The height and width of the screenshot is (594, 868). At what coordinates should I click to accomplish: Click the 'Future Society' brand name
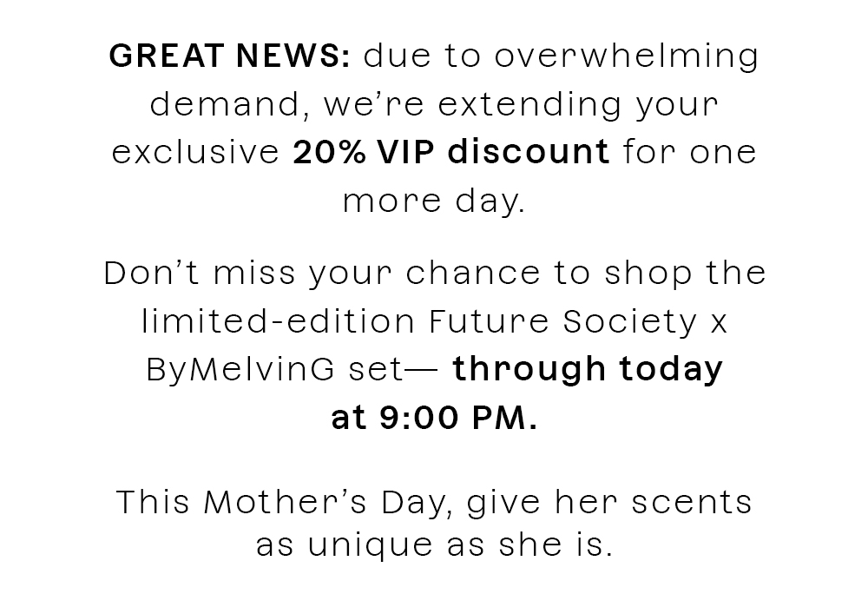(x=563, y=321)
